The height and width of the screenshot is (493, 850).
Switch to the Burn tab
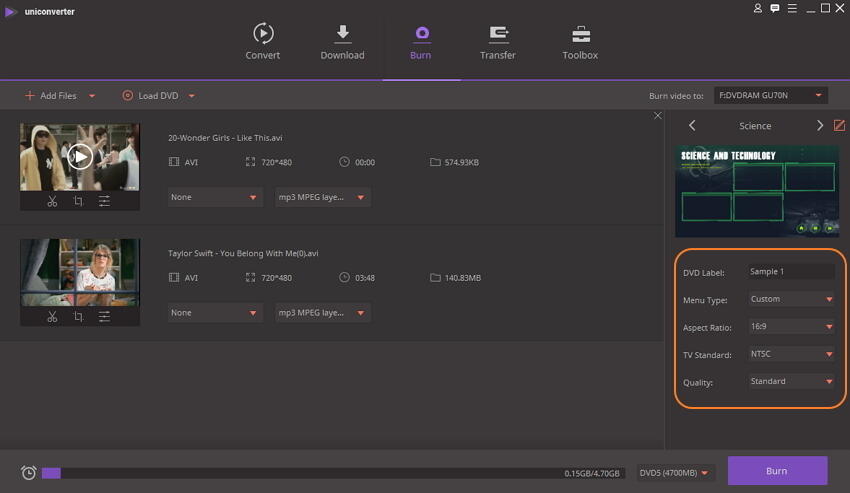coord(421,42)
